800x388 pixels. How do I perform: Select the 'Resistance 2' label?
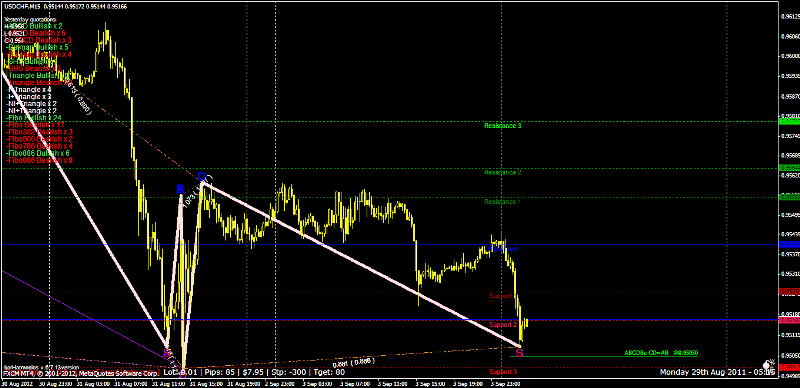click(503, 173)
